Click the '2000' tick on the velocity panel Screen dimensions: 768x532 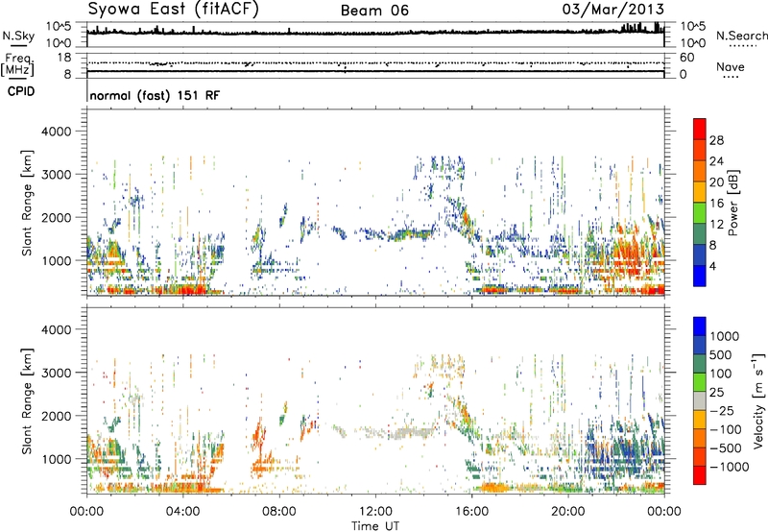tap(56, 416)
